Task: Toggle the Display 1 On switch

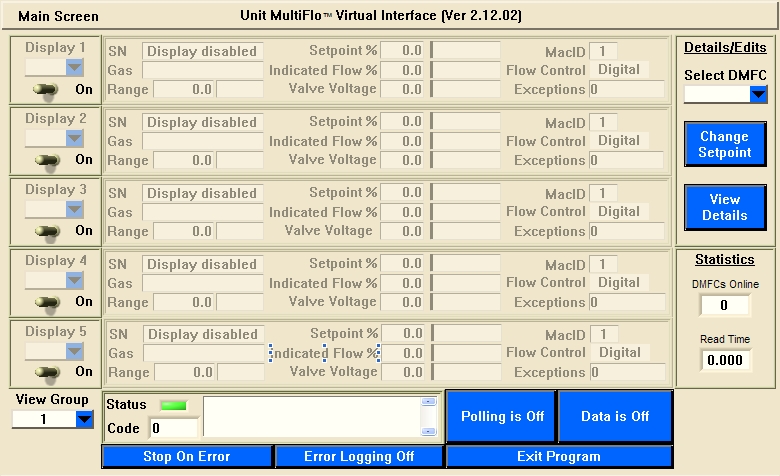Action: coord(46,90)
